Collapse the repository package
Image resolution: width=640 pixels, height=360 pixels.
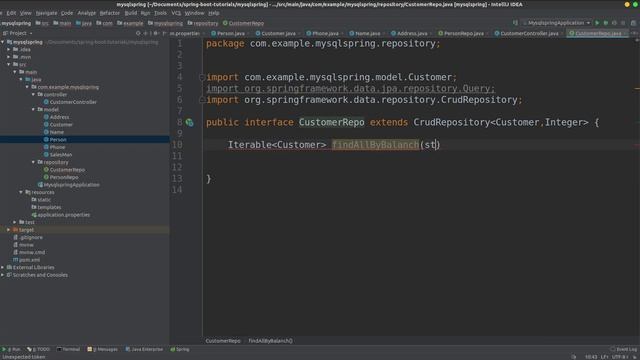pyautogui.click(x=33, y=162)
